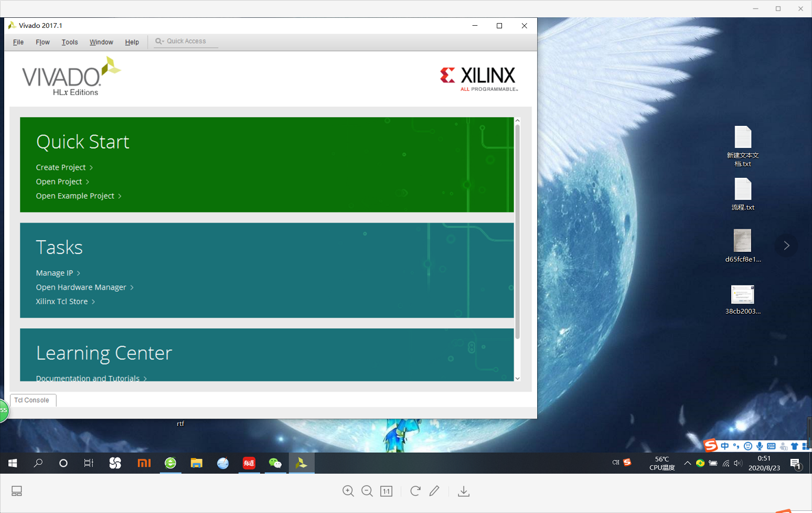Switch to the Tcl Console tab
The width and height of the screenshot is (812, 513).
tap(33, 400)
